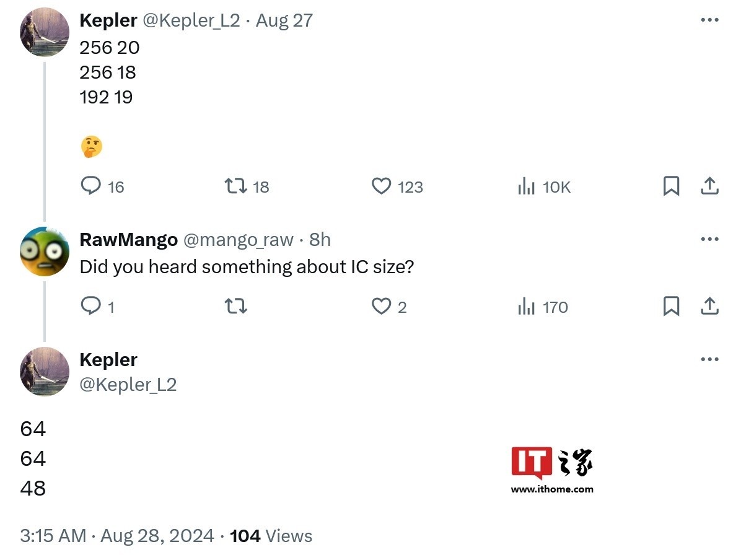Screen dimensions: 741x560
Task: Bookmark Kepler's Aug 27 tweet
Action: 671,186
